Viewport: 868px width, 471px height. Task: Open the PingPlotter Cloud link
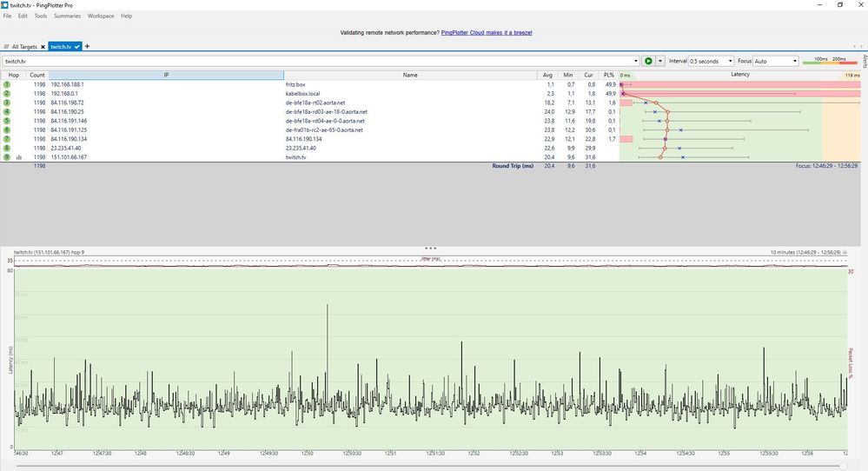[x=486, y=32]
